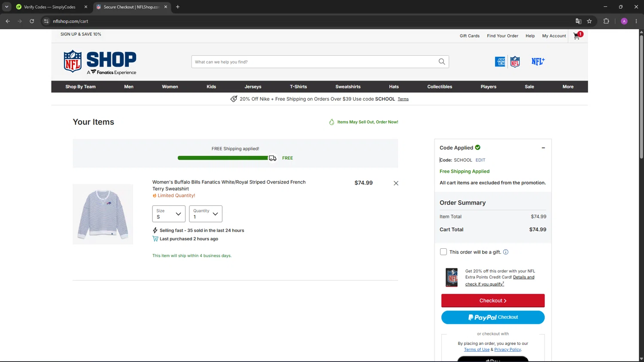Click the page vertical scrollbar
Viewport: 644px width, 362px height.
(x=641, y=97)
